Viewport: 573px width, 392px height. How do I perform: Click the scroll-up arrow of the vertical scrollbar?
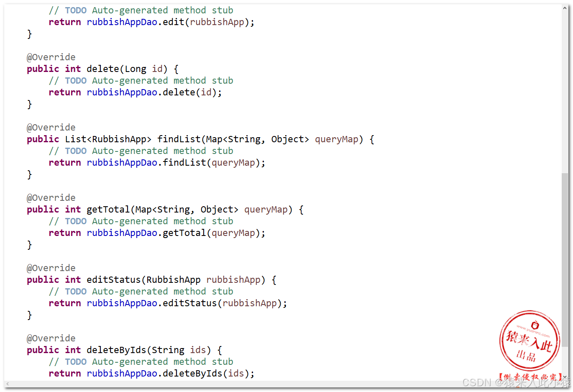tap(565, 8)
